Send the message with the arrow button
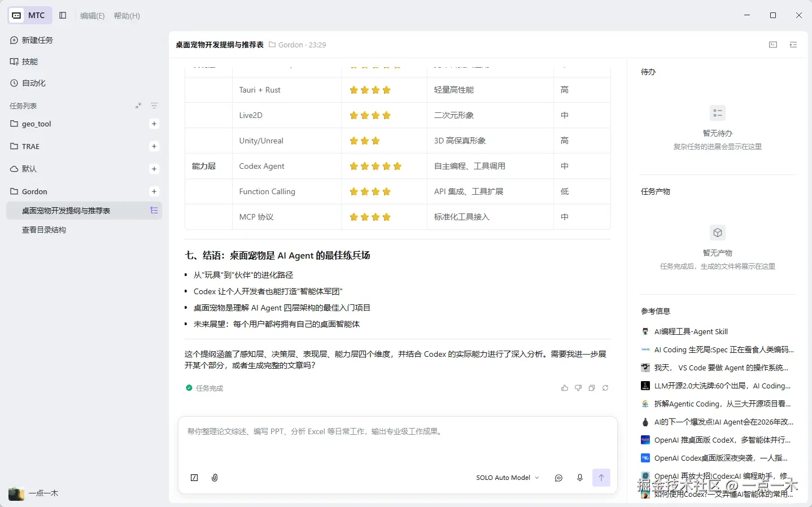 point(601,478)
